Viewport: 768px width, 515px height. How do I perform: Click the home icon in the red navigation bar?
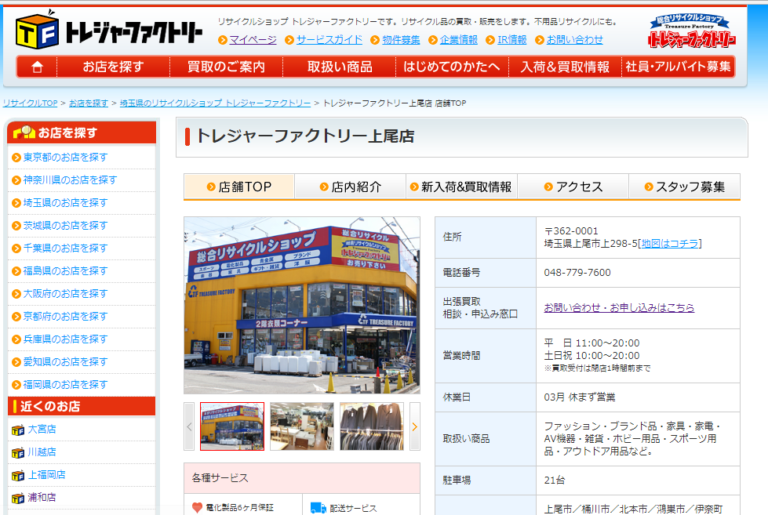(x=37, y=67)
